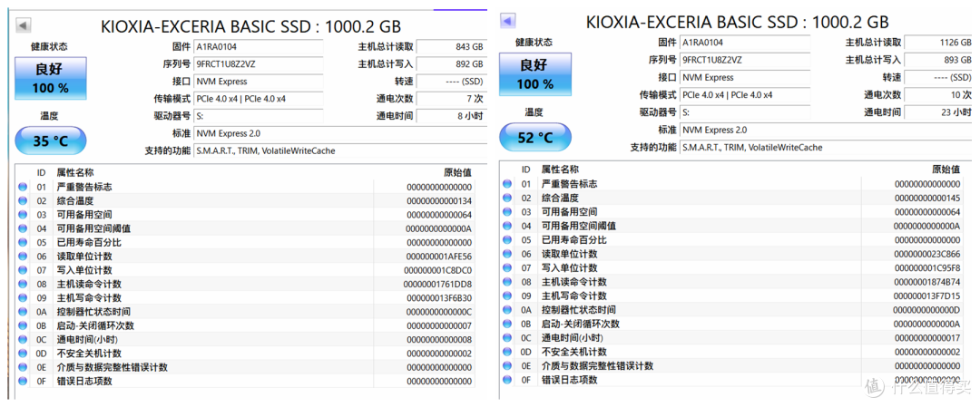Click the 52 °C temperature button
This screenshot has height=407, width=980.
[535, 138]
